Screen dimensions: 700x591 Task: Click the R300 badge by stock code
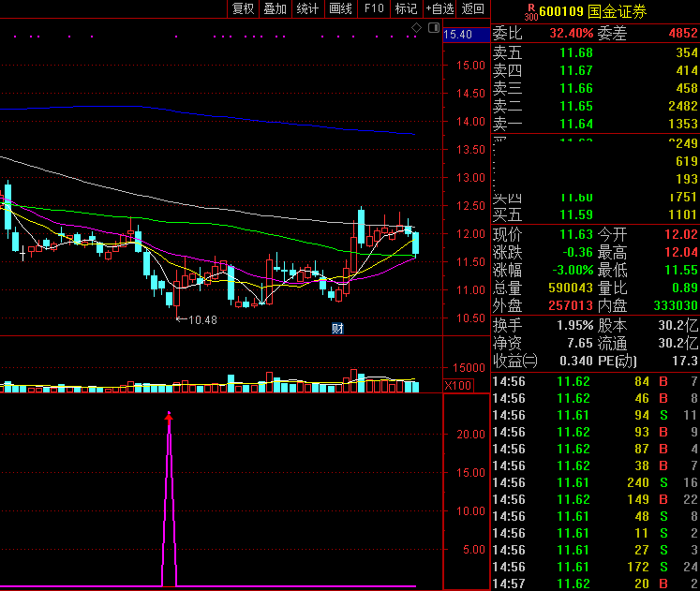[531, 12]
